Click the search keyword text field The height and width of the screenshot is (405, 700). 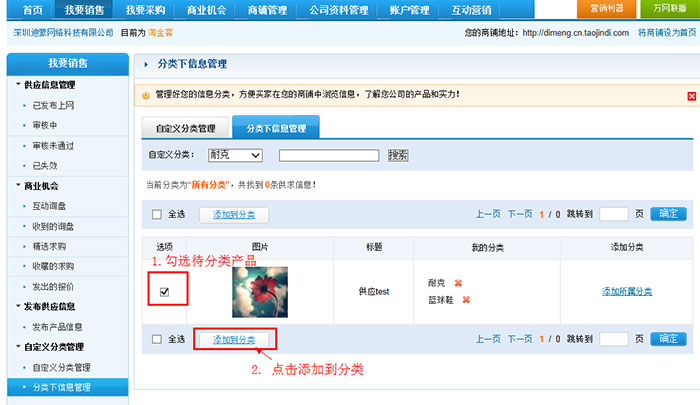(x=328, y=155)
